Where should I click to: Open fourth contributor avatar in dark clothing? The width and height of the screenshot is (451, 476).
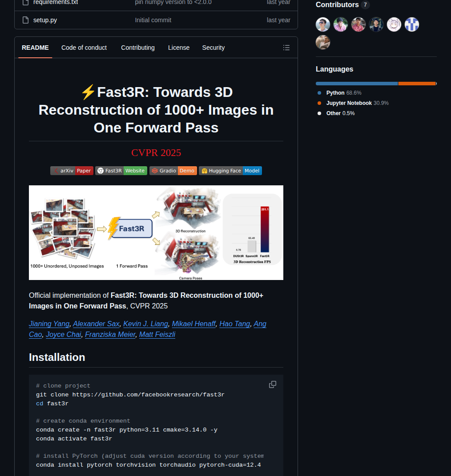pyautogui.click(x=376, y=24)
